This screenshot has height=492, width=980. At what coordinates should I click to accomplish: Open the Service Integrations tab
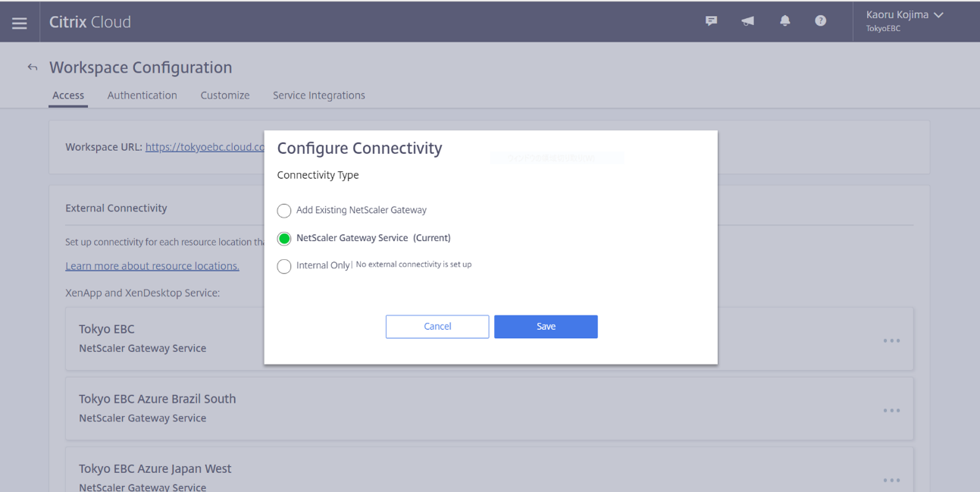tap(319, 96)
